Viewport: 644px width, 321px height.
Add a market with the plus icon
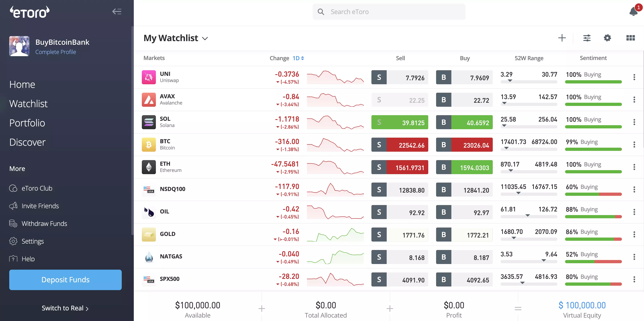point(562,38)
